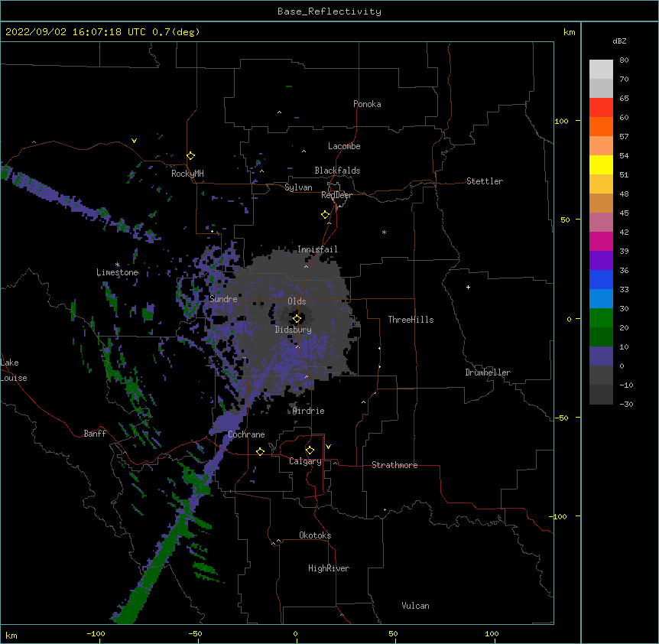
Task: Pick the slate purple 0–10 dBZ legend swatch
Action: (x=601, y=356)
